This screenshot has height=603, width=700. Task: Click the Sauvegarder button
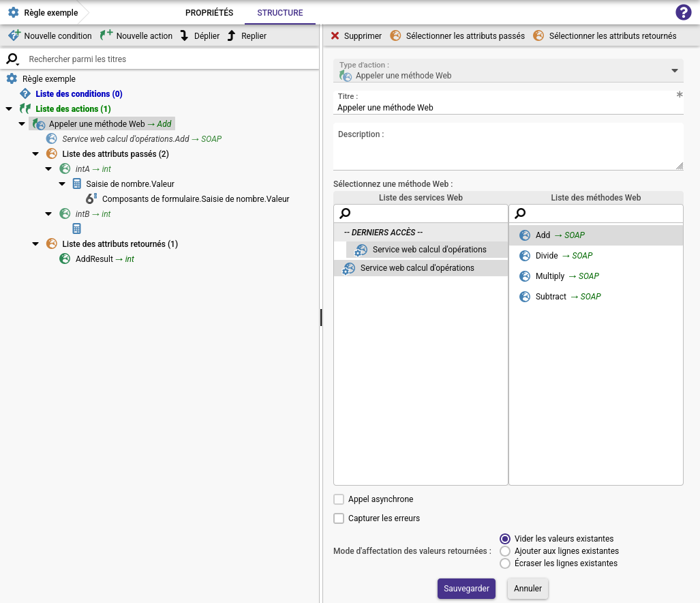466,589
